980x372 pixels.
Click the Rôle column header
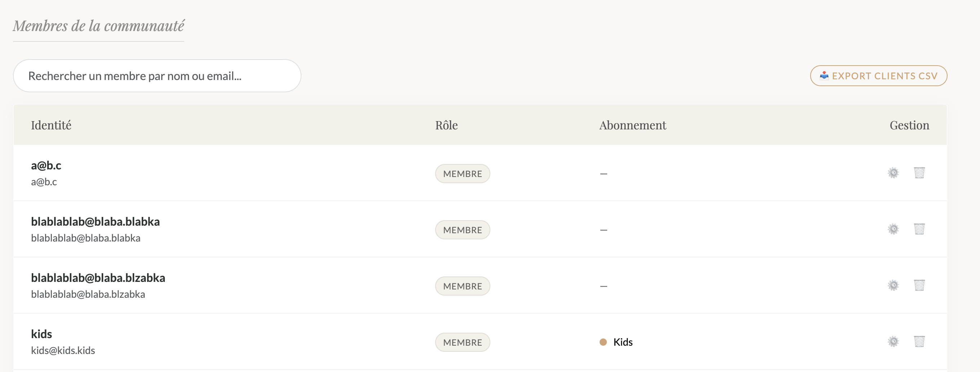(x=446, y=125)
